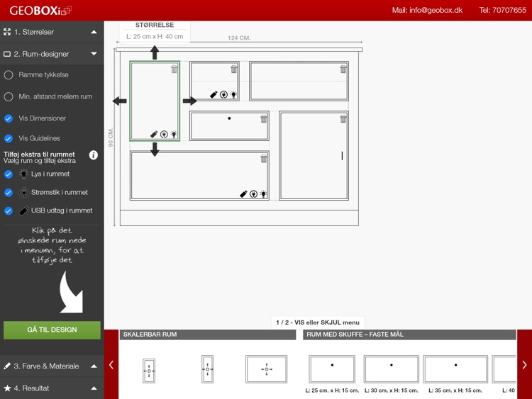The width and height of the screenshot is (532, 399).
Task: Click RUM MED SKUFFE – FASTE MÅL header
Action: coord(409,335)
